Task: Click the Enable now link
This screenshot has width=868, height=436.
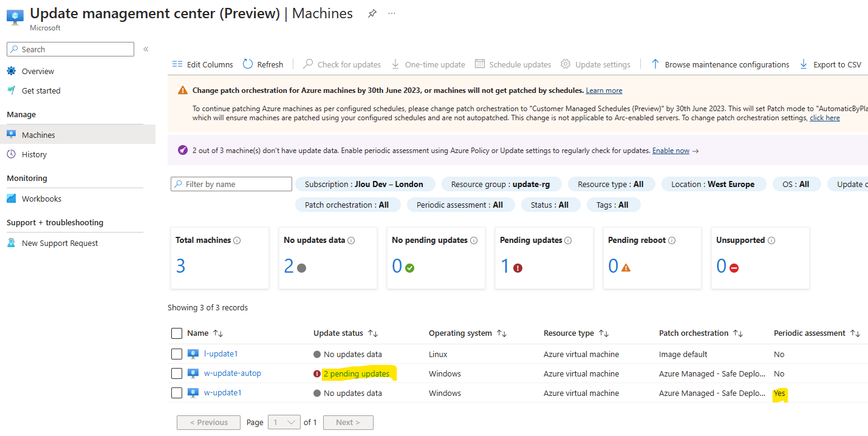Action: (x=671, y=151)
